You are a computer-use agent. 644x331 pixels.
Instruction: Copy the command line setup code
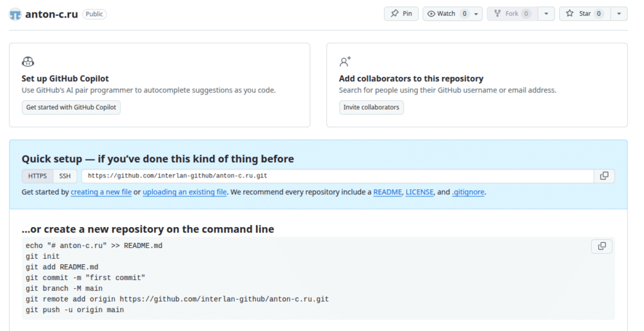(x=601, y=246)
